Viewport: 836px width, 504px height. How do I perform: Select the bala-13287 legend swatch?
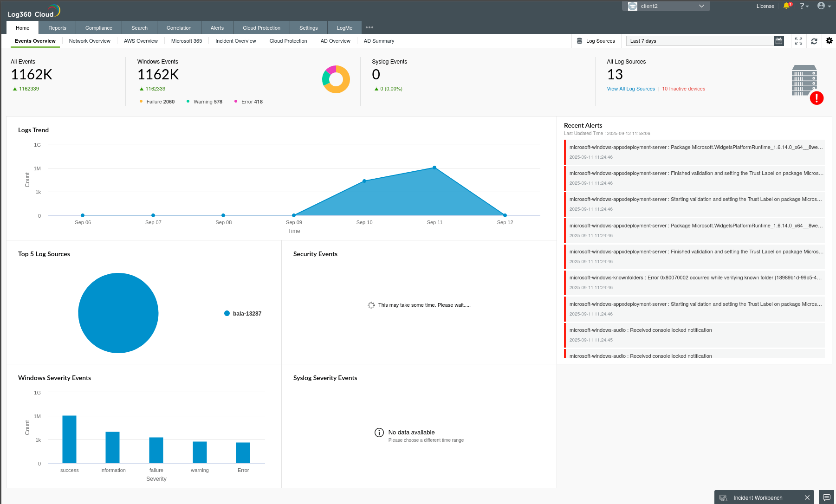227,313
